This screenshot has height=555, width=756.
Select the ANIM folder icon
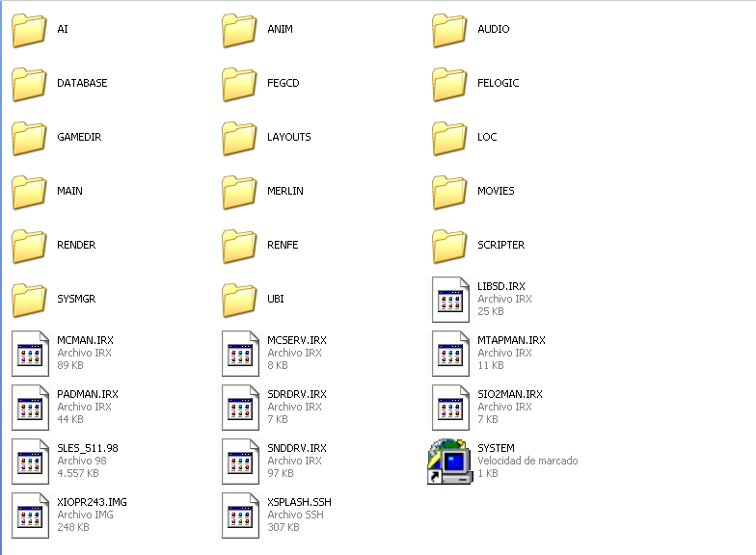[239, 31]
